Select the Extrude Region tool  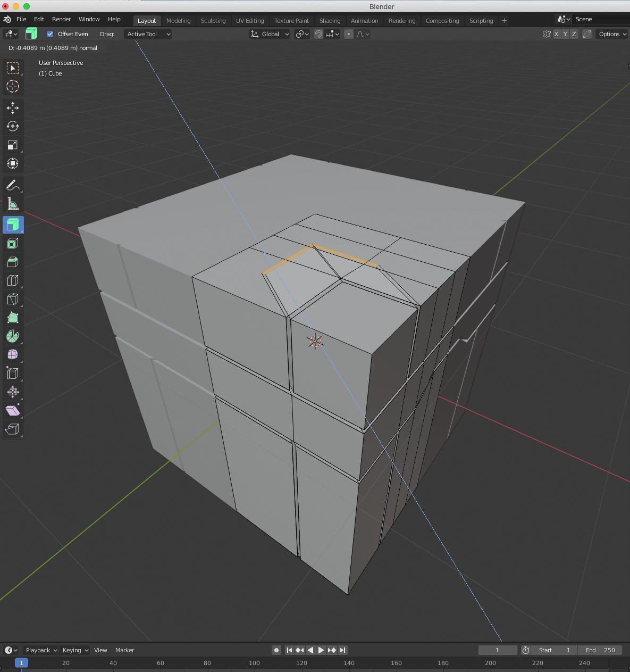click(x=13, y=225)
